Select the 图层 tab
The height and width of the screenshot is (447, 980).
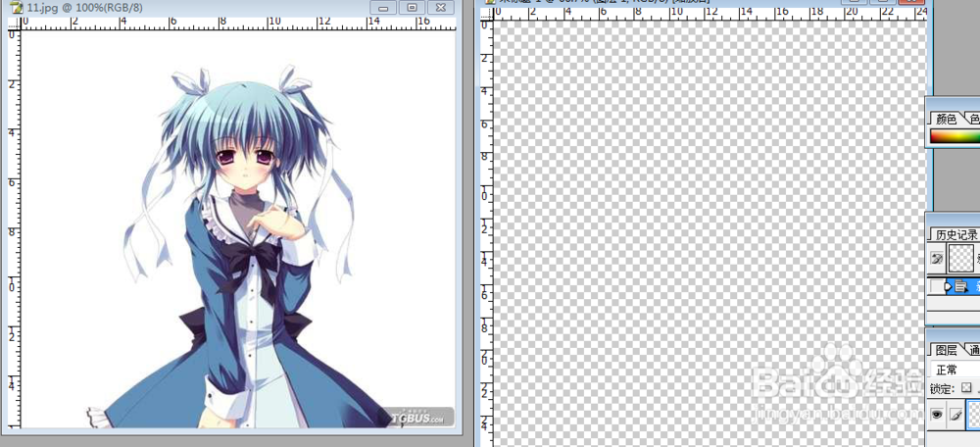point(947,350)
